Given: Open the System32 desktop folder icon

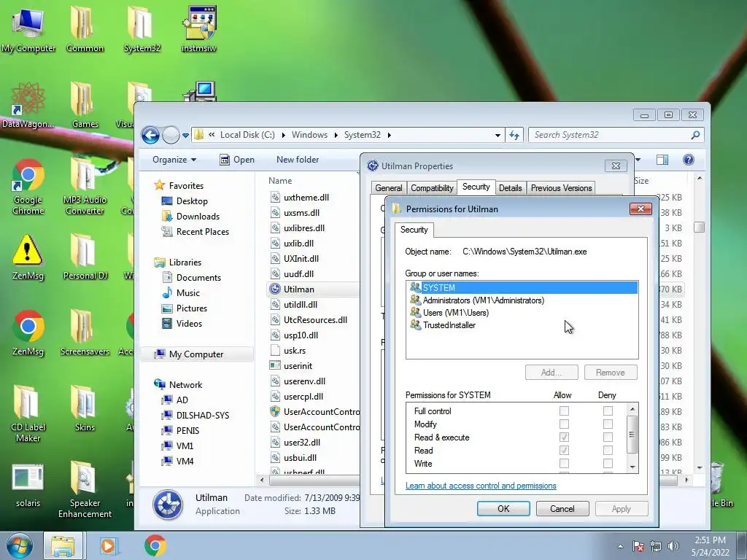Looking at the screenshot, I should point(142,29).
